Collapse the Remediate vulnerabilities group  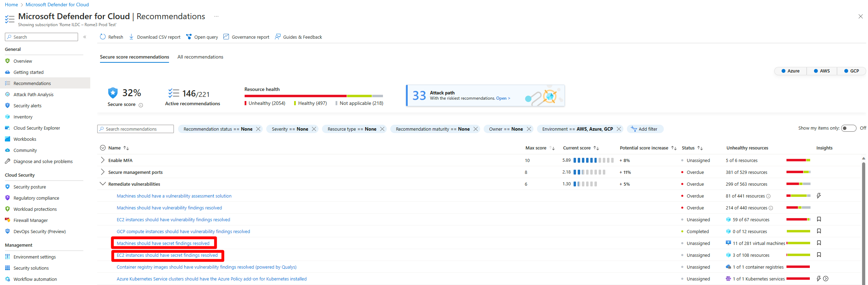tap(102, 184)
